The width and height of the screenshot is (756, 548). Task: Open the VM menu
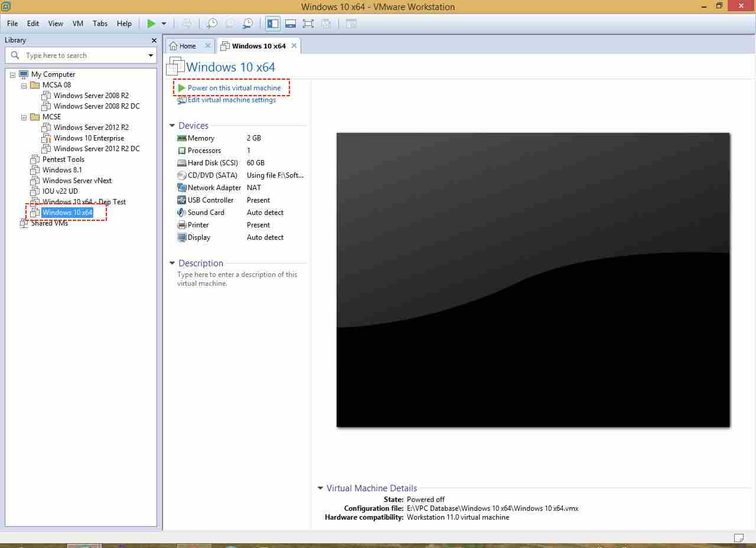(78, 24)
